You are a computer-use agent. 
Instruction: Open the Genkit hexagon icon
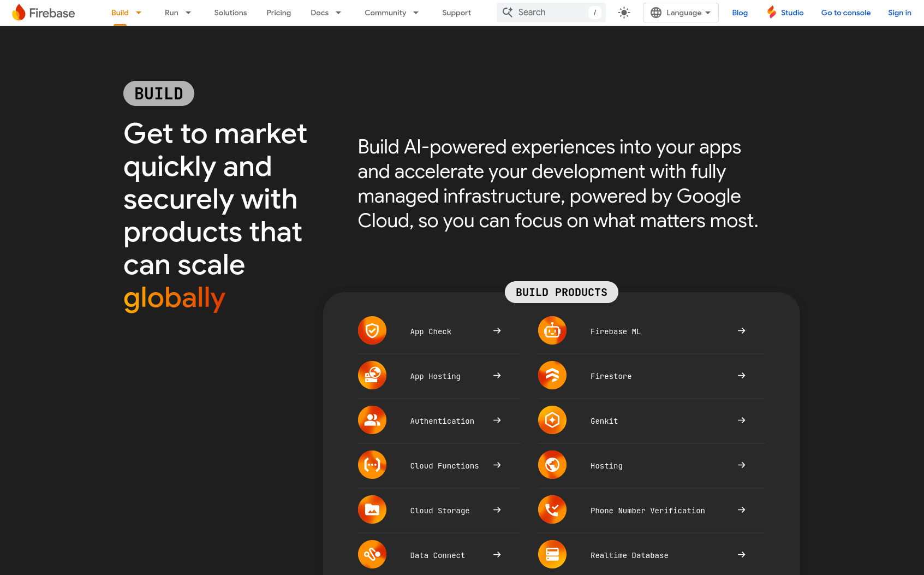[x=552, y=420]
